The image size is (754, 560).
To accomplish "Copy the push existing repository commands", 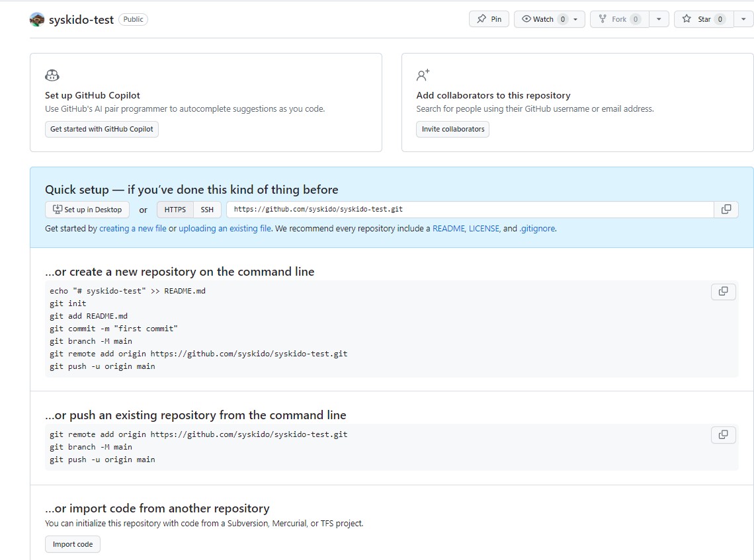I will tap(723, 434).
